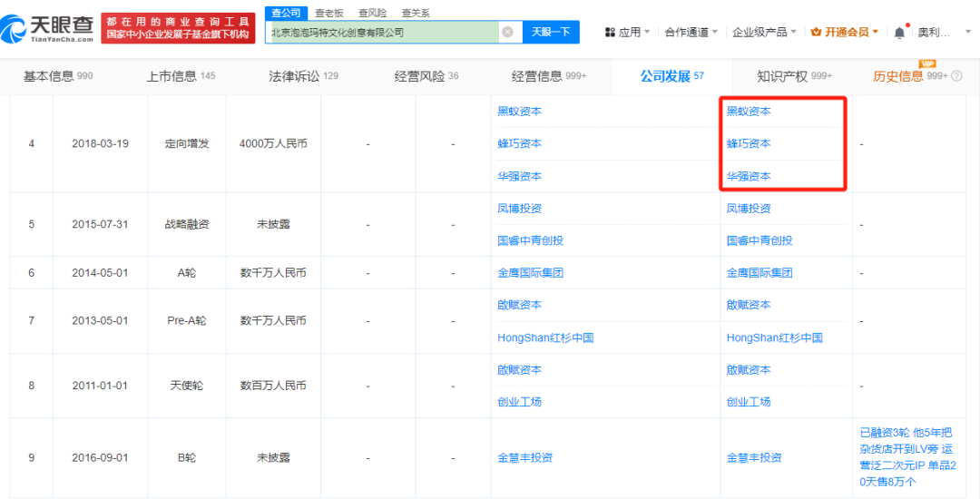The height and width of the screenshot is (499, 980).
Task: Open 黑蚁资本 link in right investor column
Action: pyautogui.click(x=749, y=112)
